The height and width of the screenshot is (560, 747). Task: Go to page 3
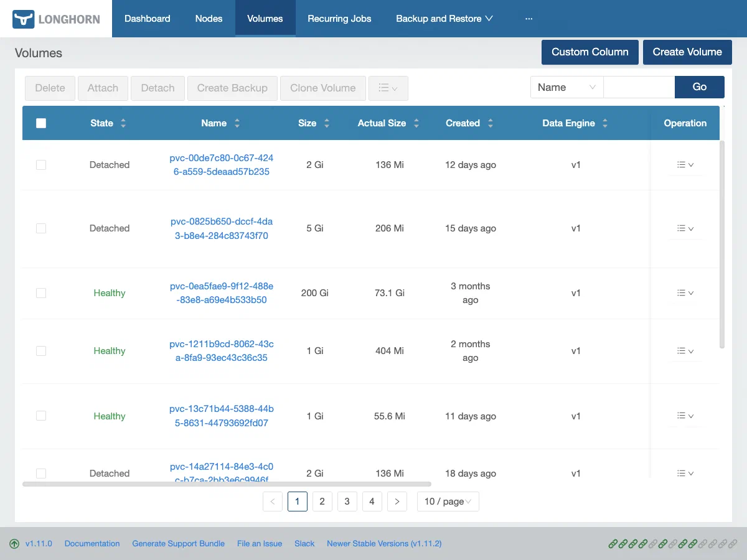point(347,502)
